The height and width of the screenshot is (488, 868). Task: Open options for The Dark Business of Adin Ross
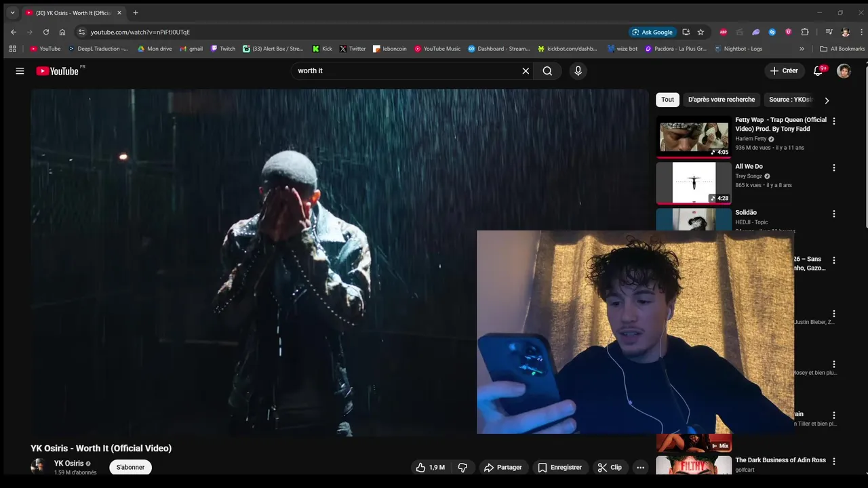pyautogui.click(x=834, y=461)
